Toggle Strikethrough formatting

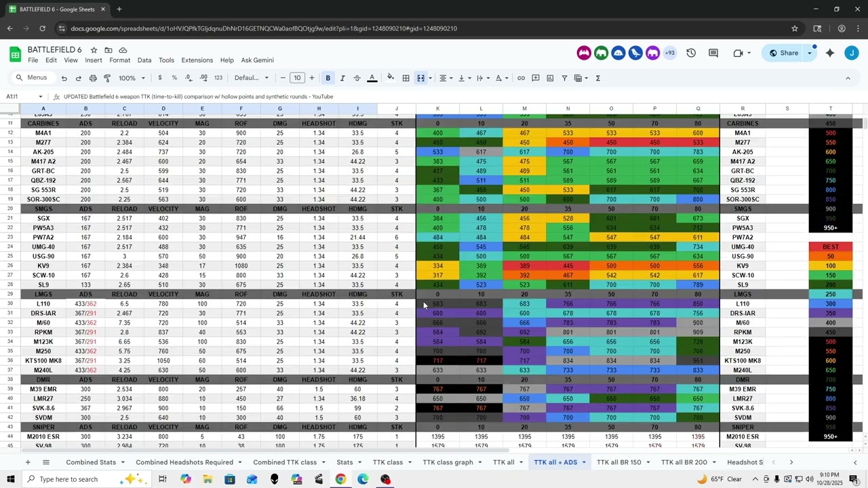(357, 78)
